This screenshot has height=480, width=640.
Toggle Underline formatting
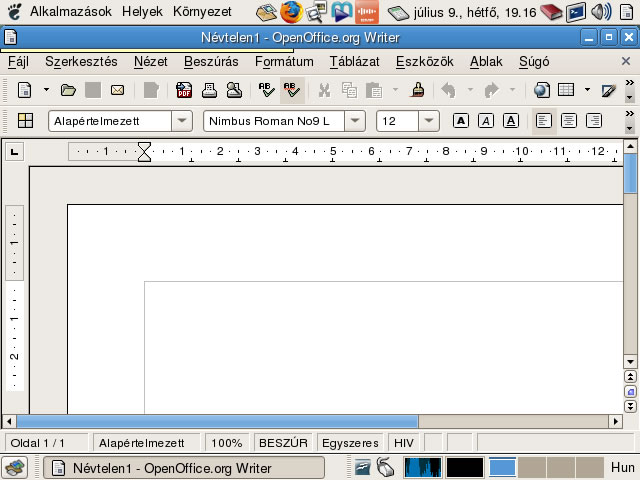pos(511,121)
